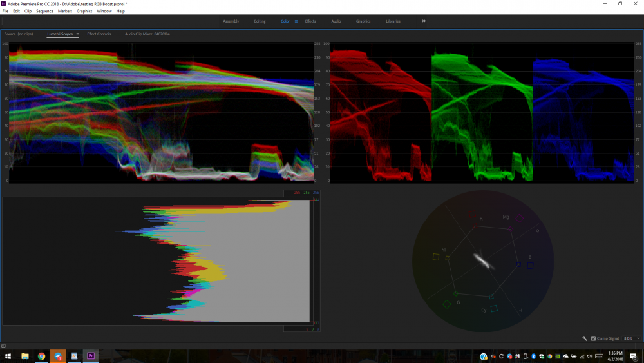Click the vectorscope YUV display

(x=482, y=260)
